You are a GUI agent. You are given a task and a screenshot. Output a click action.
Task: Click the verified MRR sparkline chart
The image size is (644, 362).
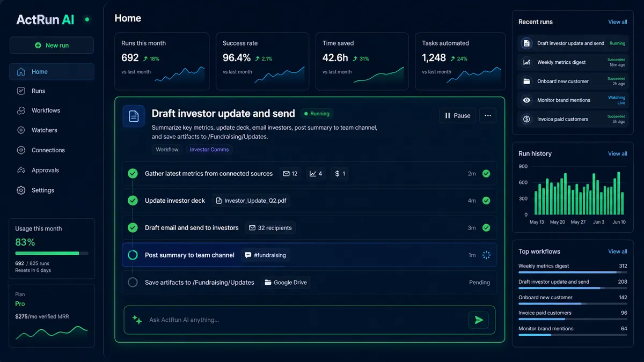click(52, 333)
